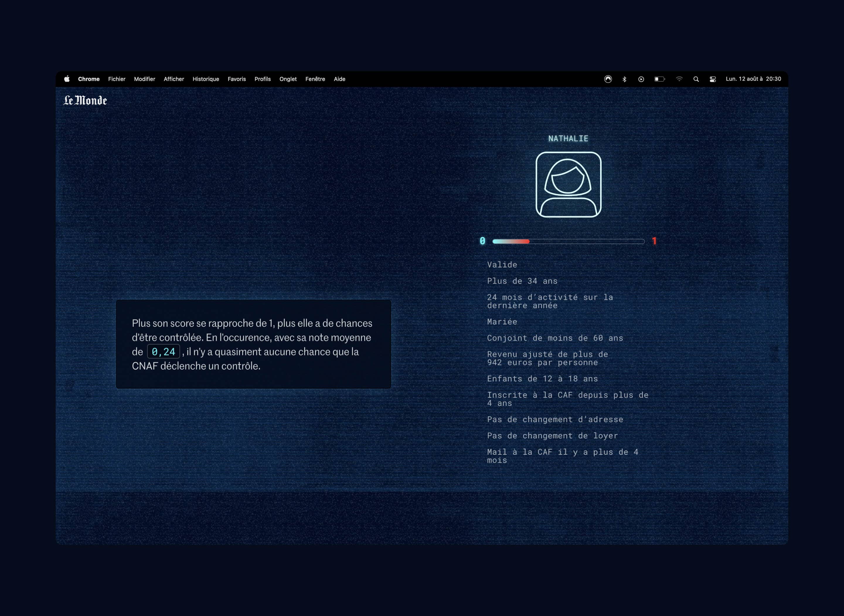Click the explanation paragraph starting 'Plus son score'
The height and width of the screenshot is (616, 844).
click(x=252, y=345)
